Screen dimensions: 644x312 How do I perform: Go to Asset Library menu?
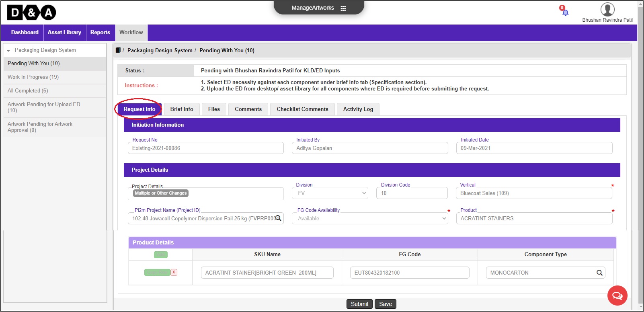coord(64,33)
